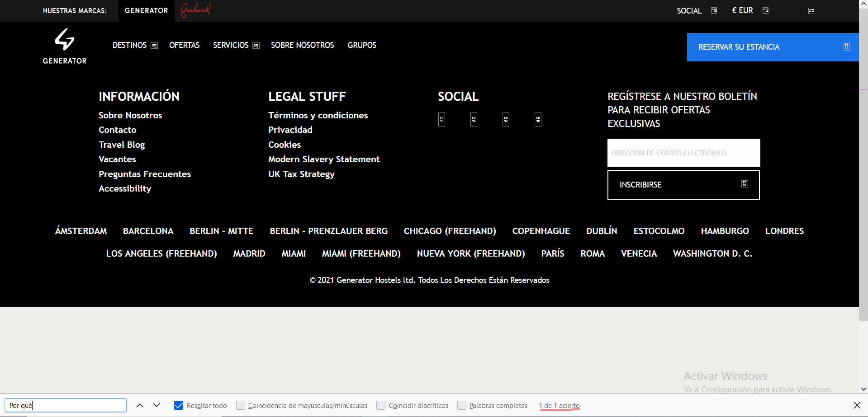Image resolution: width=868 pixels, height=417 pixels.
Task: Enable Palabras completas checkbox
Action: tap(462, 405)
